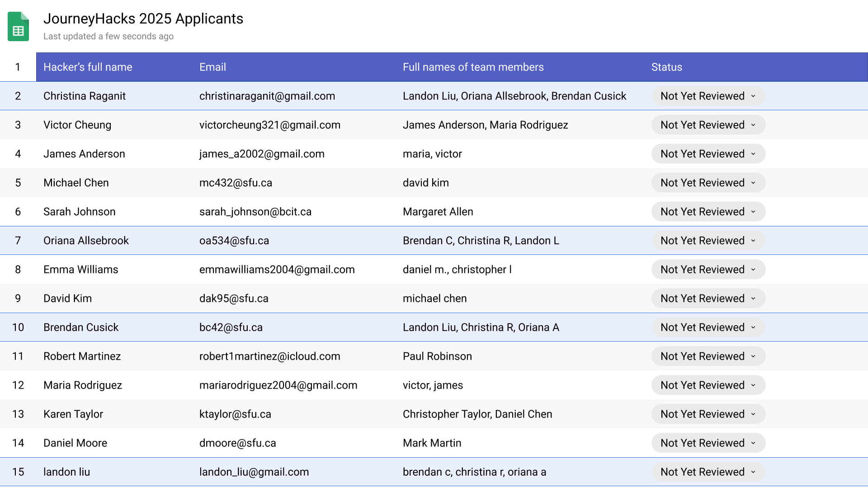This screenshot has width=868, height=488.
Task: Select the 'Hacker's full name' column header
Action: click(x=88, y=67)
